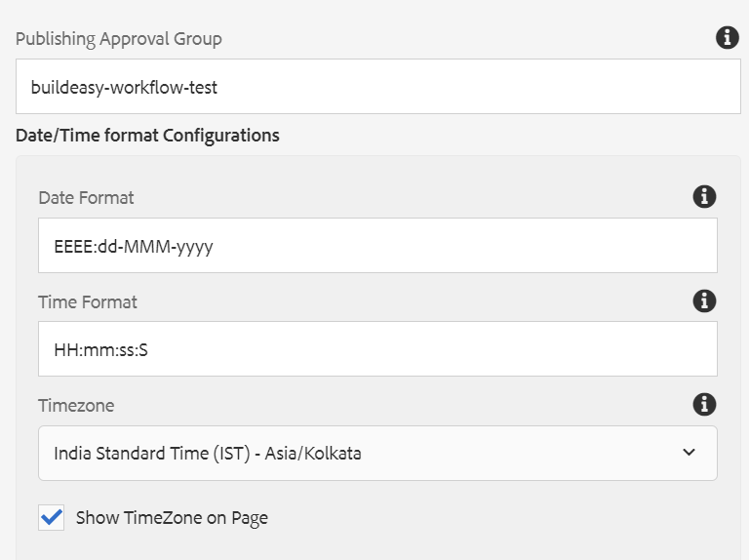749x560 pixels.
Task: Focus the Publishing Approval Group text field
Action: (x=378, y=87)
